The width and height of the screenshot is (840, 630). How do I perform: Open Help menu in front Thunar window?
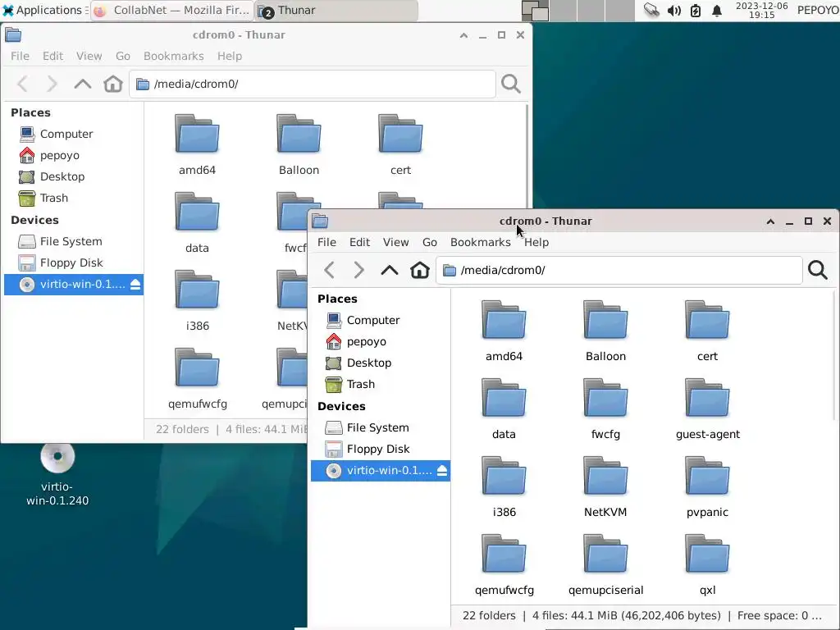point(536,242)
